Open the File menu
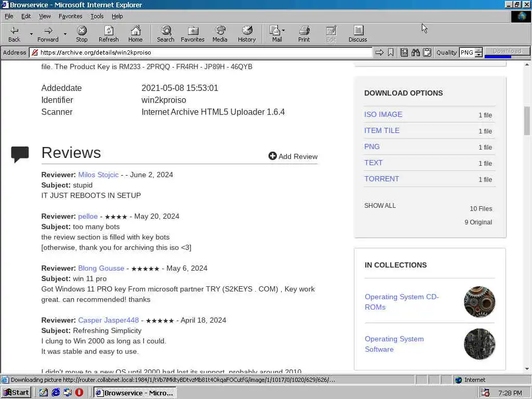This screenshot has height=399, width=532. pyautogui.click(x=9, y=16)
